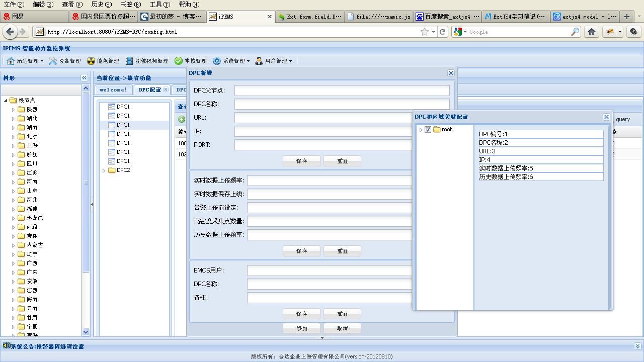Click the speaker icon beside 系统公告
Viewport: 644px width, 362px height.
pos(6,346)
